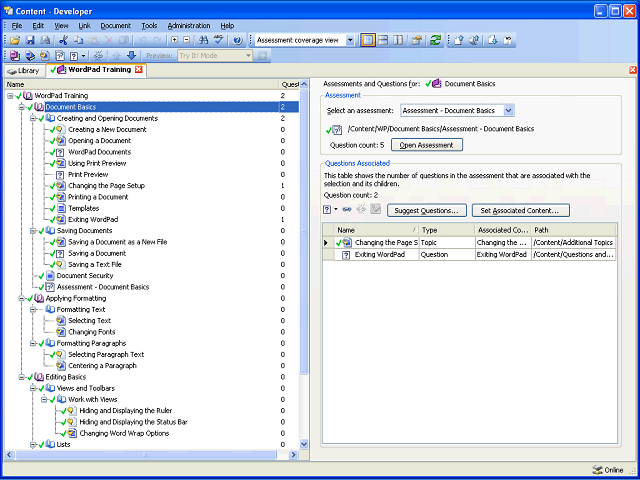Click the Copy toolbar icon
Viewport: 640px width, 480px height.
pos(78,40)
